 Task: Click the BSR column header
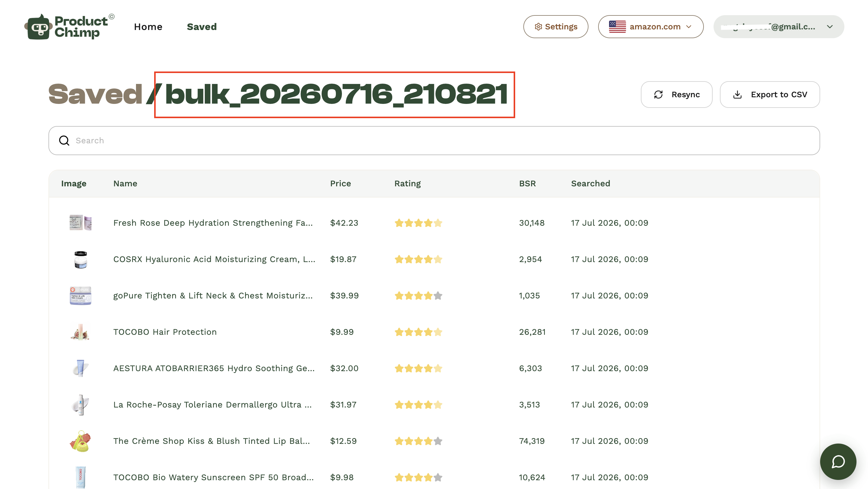pyautogui.click(x=527, y=183)
